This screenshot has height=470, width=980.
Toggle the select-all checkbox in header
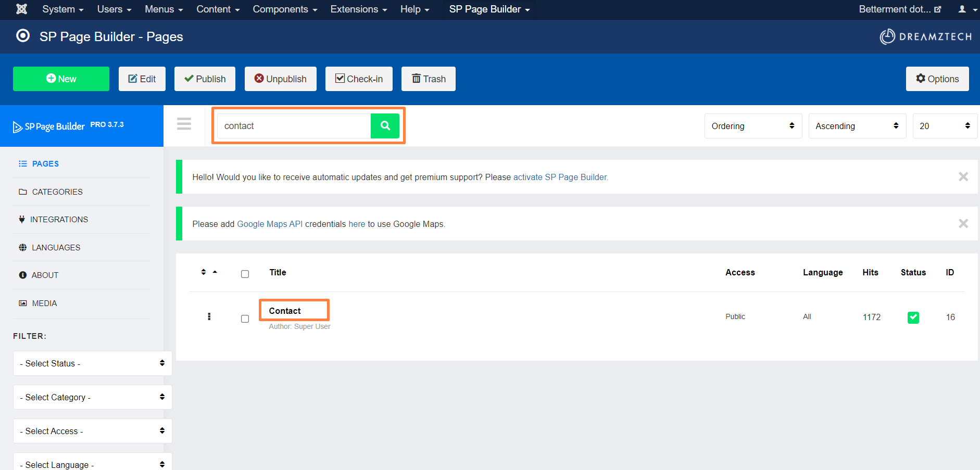click(x=245, y=274)
